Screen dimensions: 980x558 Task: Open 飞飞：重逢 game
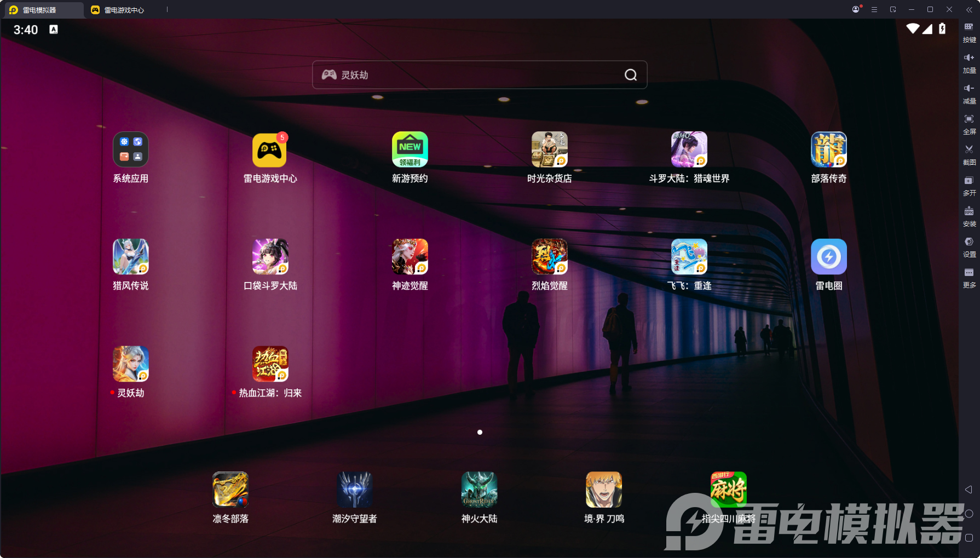(x=689, y=257)
